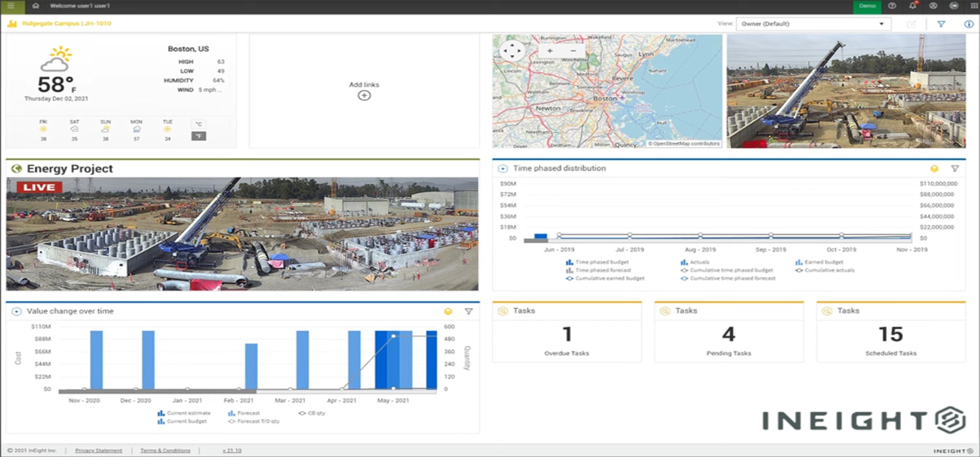The image size is (980, 457).
Task: Go to home via house icon
Action: coord(35,6)
